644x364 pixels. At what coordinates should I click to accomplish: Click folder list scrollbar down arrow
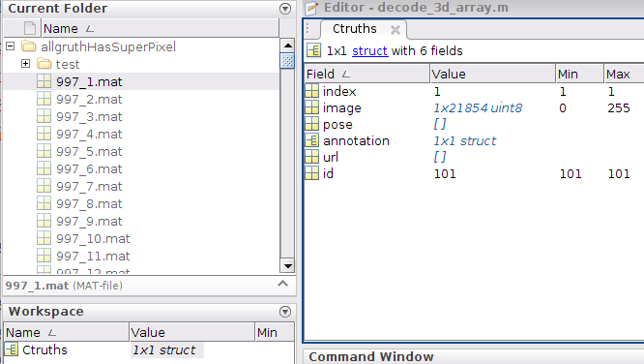click(287, 265)
